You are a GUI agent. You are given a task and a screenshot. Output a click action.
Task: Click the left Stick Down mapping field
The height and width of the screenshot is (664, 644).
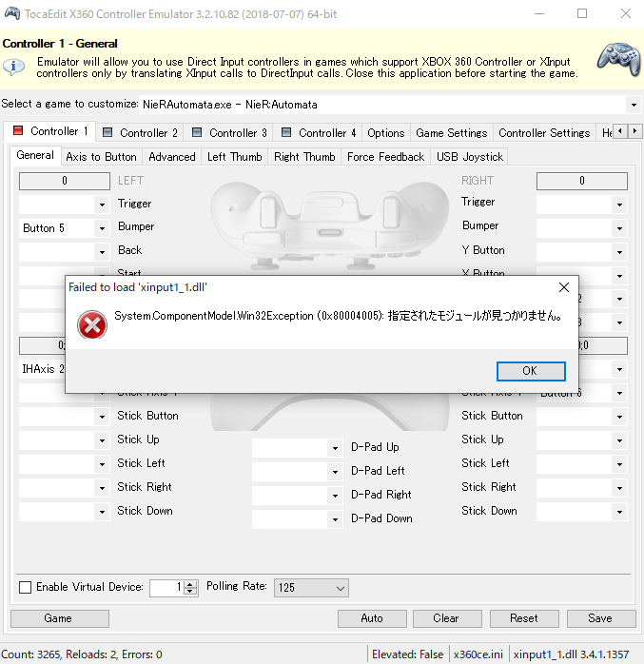click(57, 512)
